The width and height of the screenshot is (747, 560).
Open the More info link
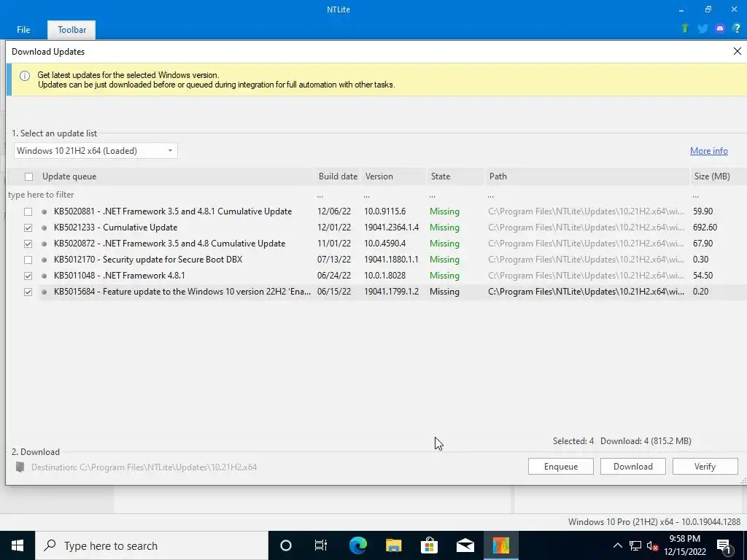(x=709, y=150)
